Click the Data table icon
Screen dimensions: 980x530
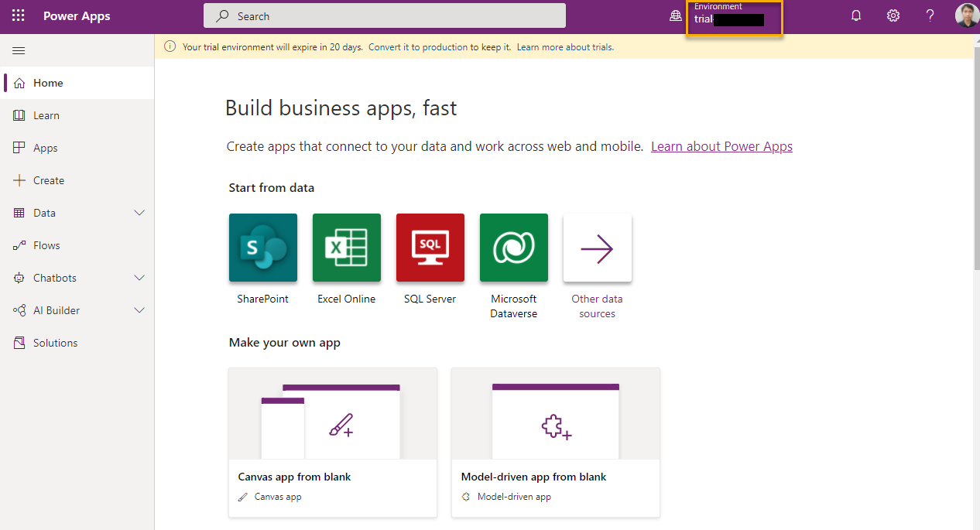19,213
